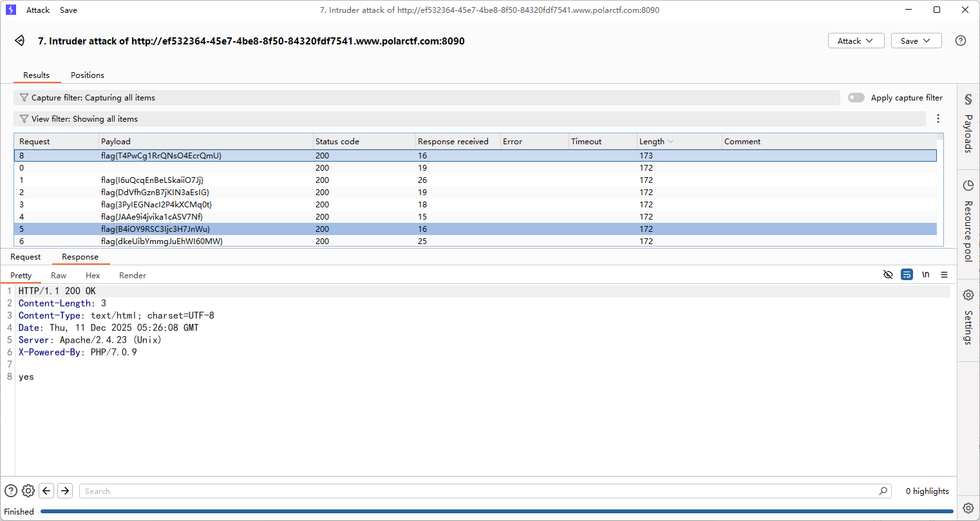Click the search settings gear icon at bottom-left
This screenshot has height=521, width=980.
click(x=28, y=491)
